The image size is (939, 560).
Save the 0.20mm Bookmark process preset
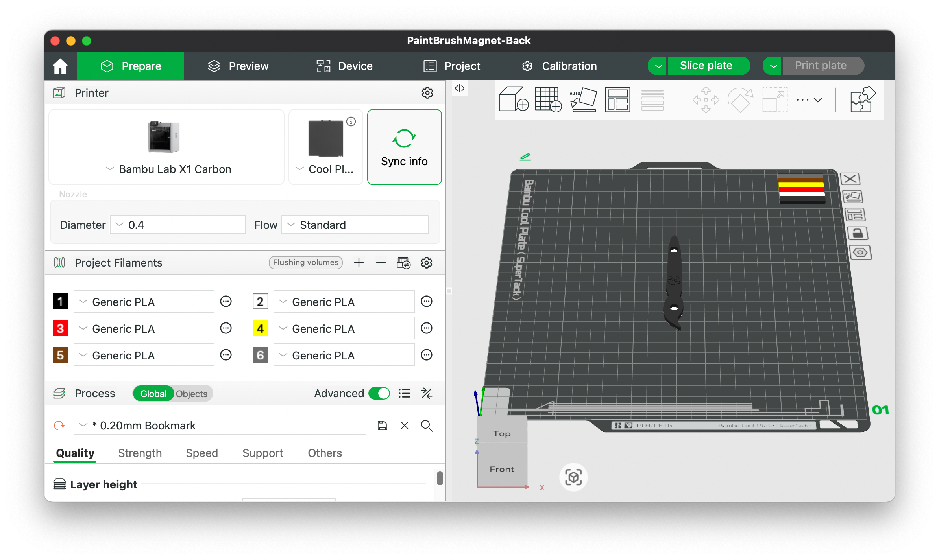pos(382,426)
